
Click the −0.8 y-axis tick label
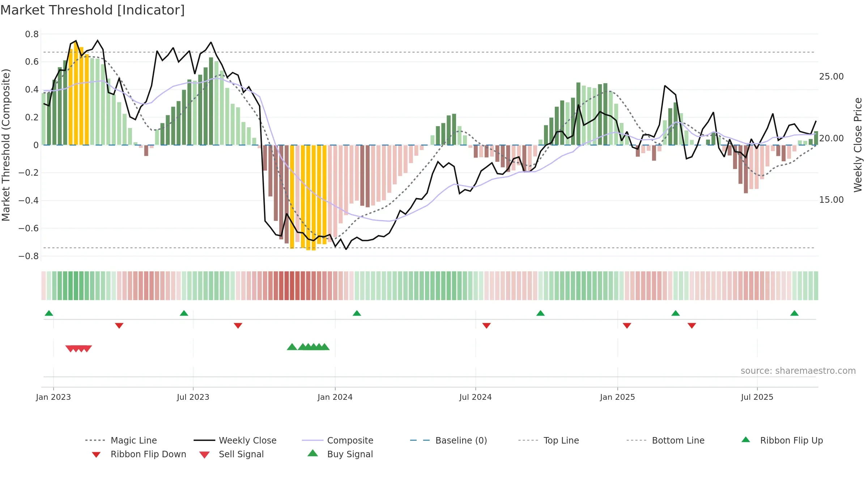[x=28, y=256]
